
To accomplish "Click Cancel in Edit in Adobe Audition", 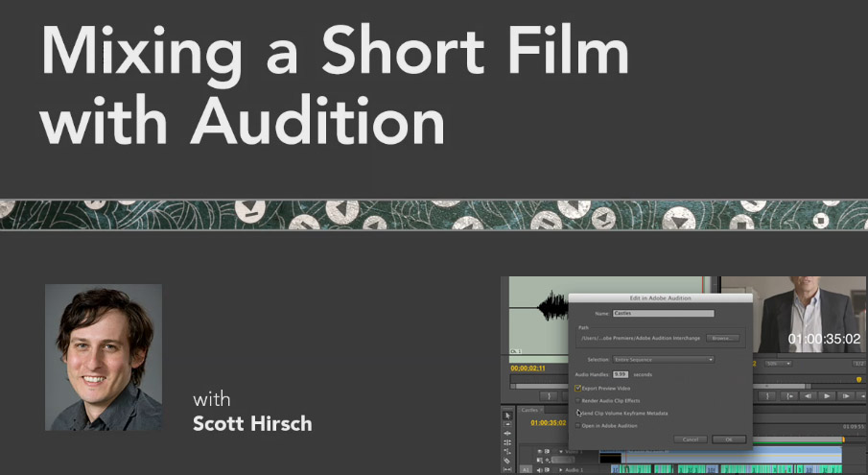I will point(691,439).
